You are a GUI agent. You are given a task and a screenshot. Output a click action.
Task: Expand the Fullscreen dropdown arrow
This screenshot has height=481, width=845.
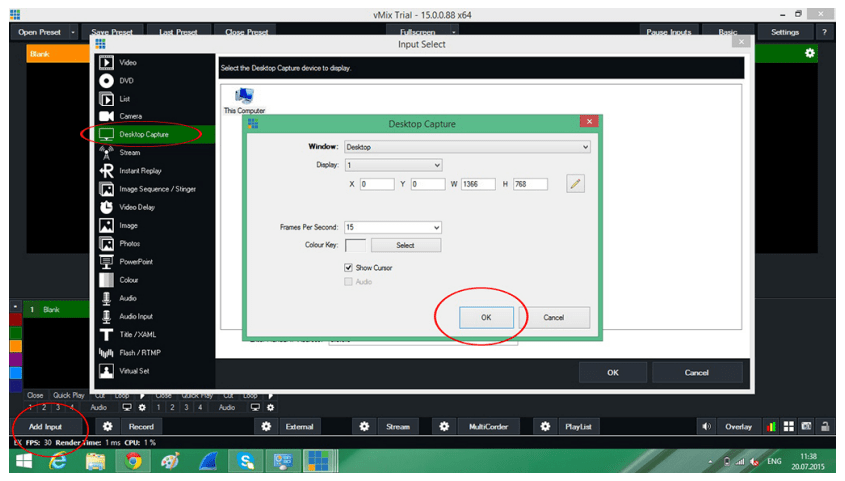pos(454,32)
